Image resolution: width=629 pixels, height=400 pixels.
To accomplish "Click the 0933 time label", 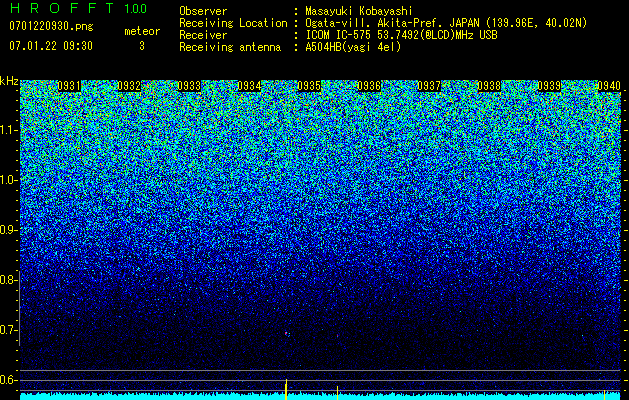I will click(x=189, y=86).
